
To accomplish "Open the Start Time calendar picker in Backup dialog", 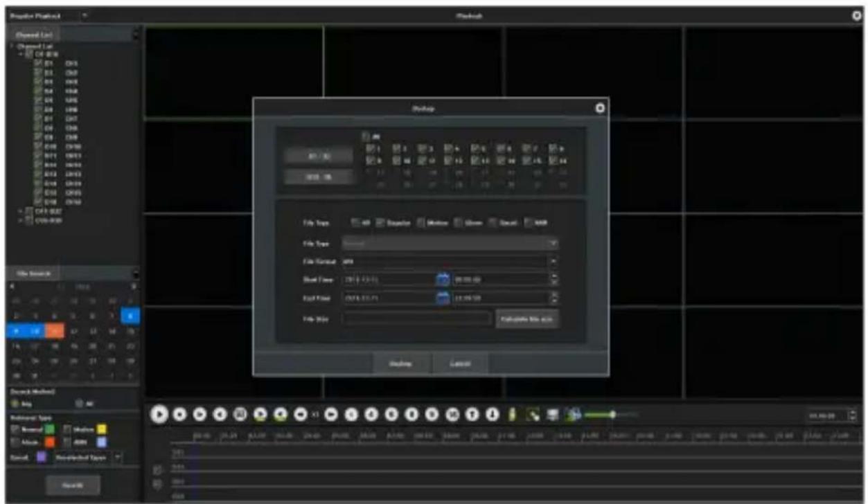I will [x=443, y=279].
